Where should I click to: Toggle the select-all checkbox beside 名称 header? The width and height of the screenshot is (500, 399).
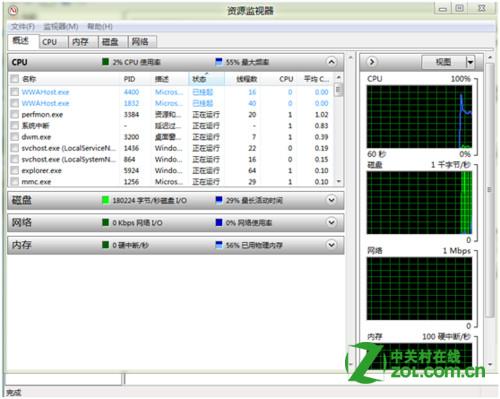pyautogui.click(x=14, y=79)
